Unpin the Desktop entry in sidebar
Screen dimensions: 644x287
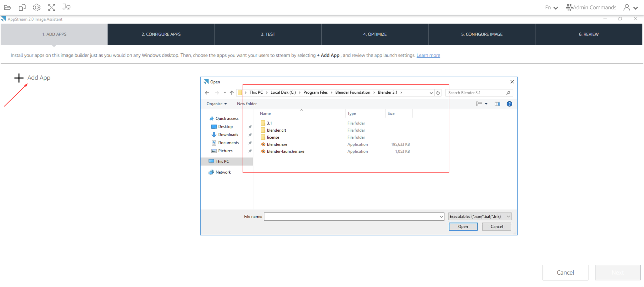tap(250, 126)
